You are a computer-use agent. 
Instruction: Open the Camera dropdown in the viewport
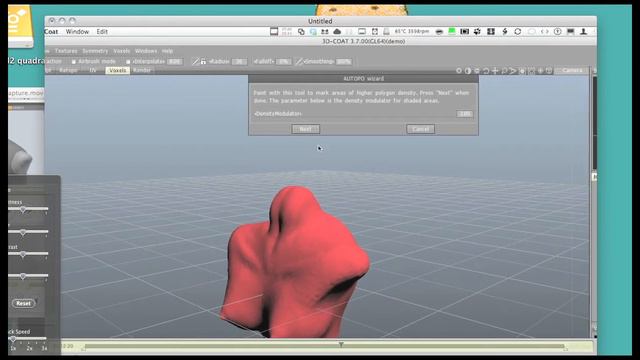point(572,71)
